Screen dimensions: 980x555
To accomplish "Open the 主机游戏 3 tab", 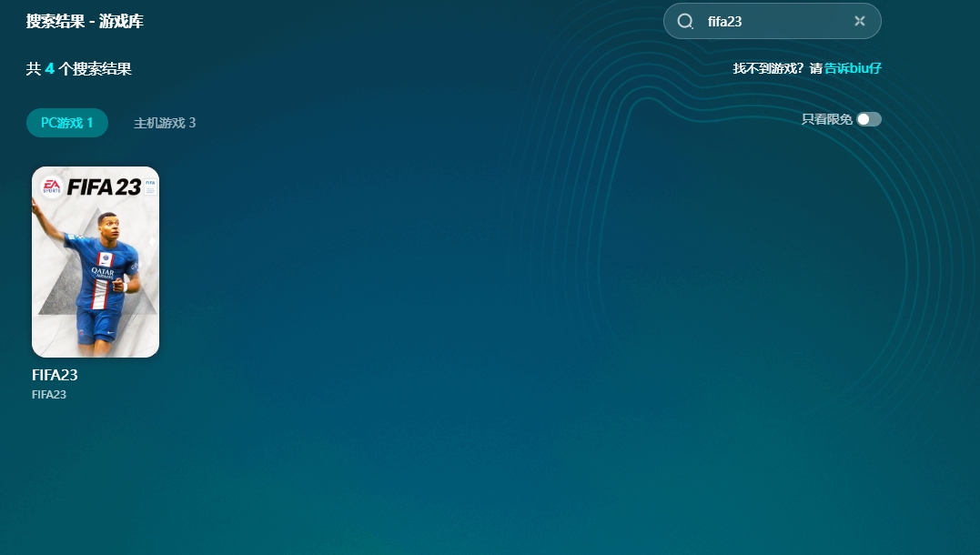I will [165, 123].
